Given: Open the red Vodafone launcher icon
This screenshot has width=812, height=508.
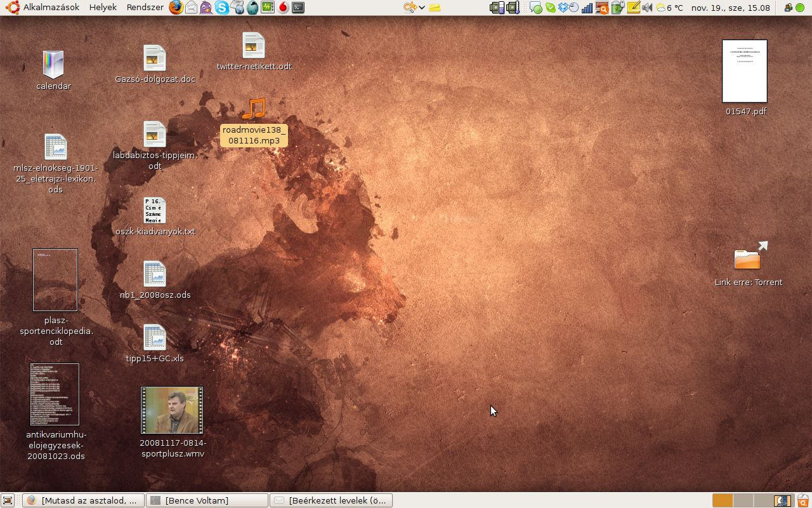Looking at the screenshot, I should point(283,8).
